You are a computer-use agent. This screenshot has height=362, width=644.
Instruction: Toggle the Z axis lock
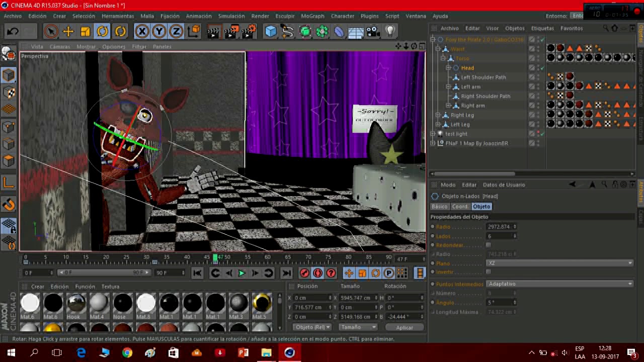(176, 31)
